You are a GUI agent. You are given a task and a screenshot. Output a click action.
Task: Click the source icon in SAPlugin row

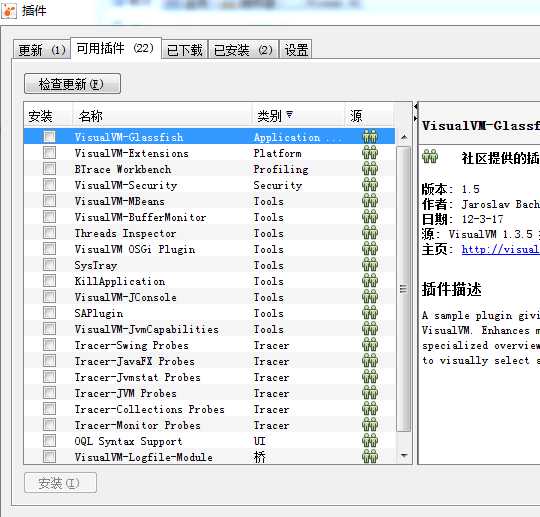point(370,312)
